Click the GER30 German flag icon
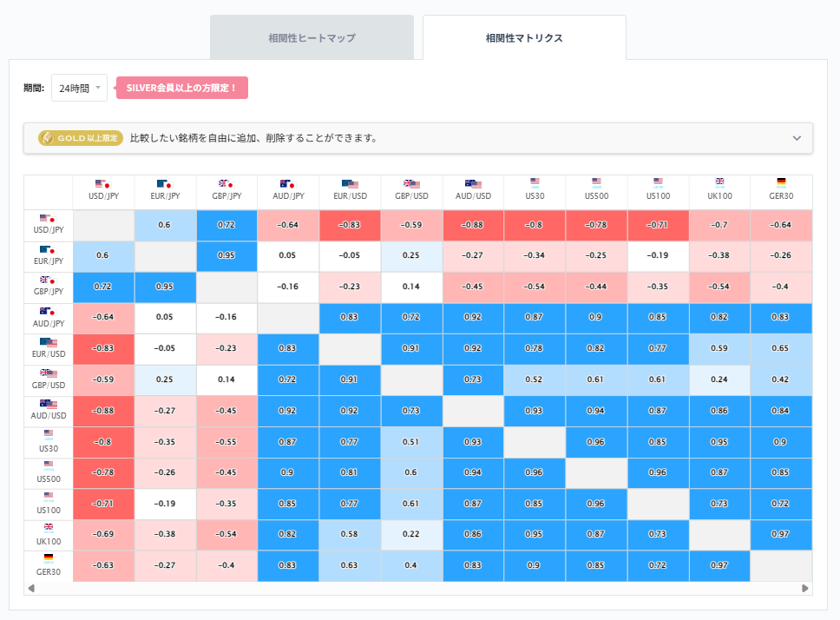This screenshot has width=840, height=620. coord(780,184)
